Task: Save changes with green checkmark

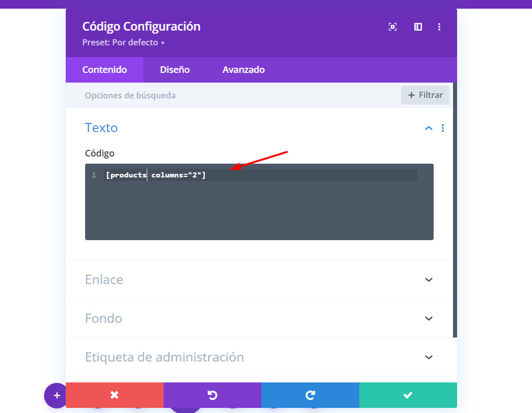Action: tap(408, 395)
